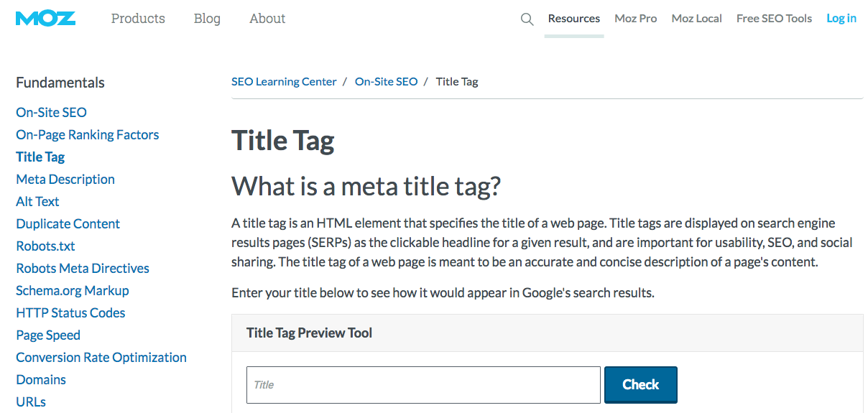The height and width of the screenshot is (413, 868).
Task: Navigate to On-Site SEO breadcrumb
Action: coord(386,82)
